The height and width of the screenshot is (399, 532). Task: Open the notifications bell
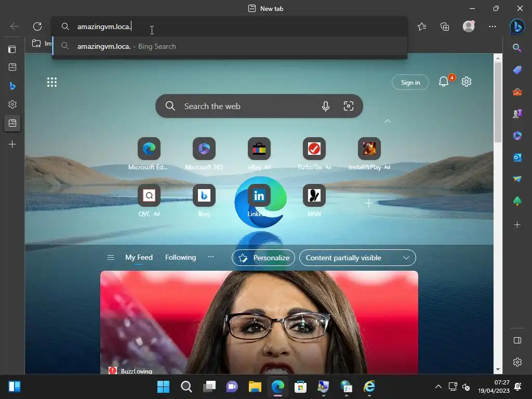444,82
